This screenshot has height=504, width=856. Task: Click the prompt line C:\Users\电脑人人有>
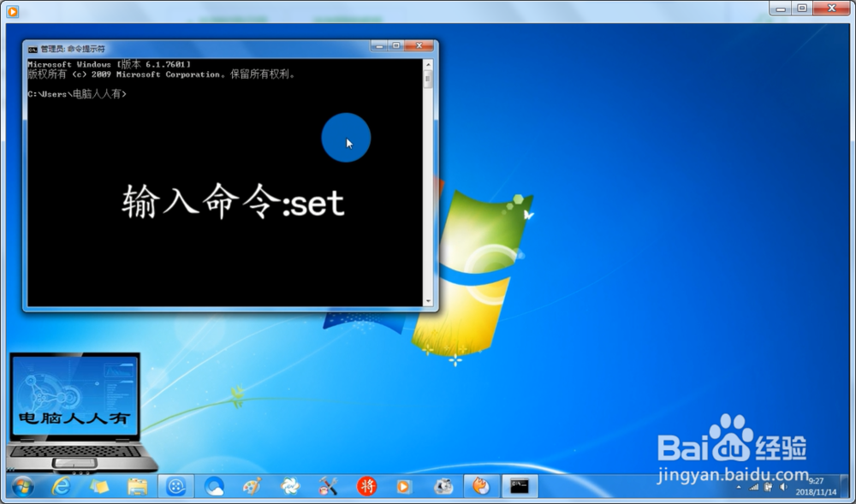[77, 94]
